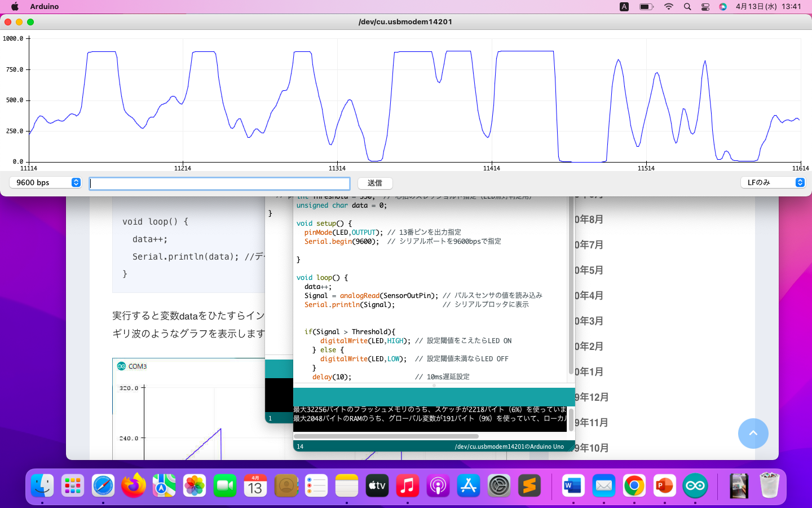Open the 年11月 archive link
This screenshot has height=508, width=812.
pos(592,422)
